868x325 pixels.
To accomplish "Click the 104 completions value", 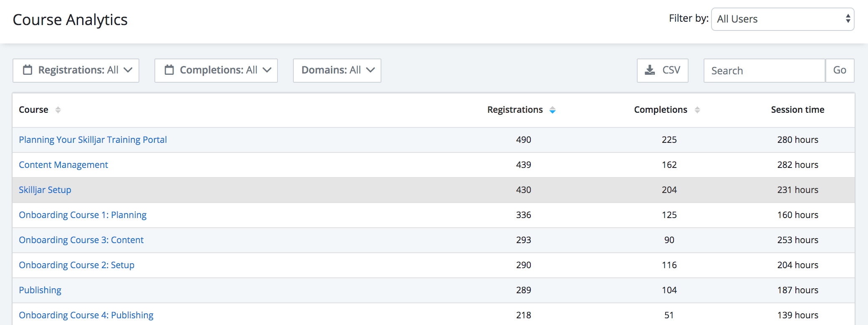I will (x=669, y=290).
